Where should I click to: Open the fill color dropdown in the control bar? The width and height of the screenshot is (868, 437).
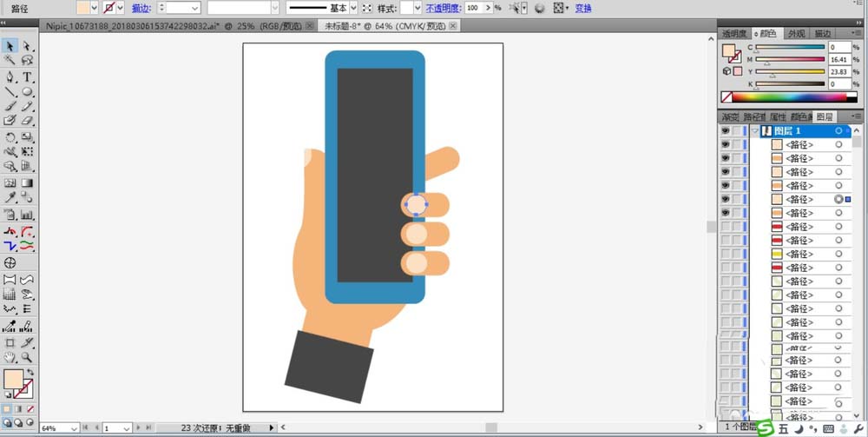(94, 9)
